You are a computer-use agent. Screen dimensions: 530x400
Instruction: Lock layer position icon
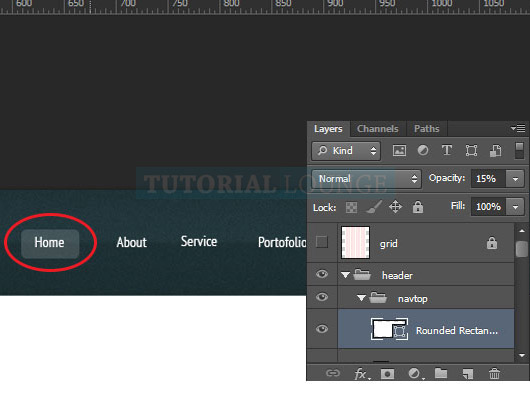(395, 207)
